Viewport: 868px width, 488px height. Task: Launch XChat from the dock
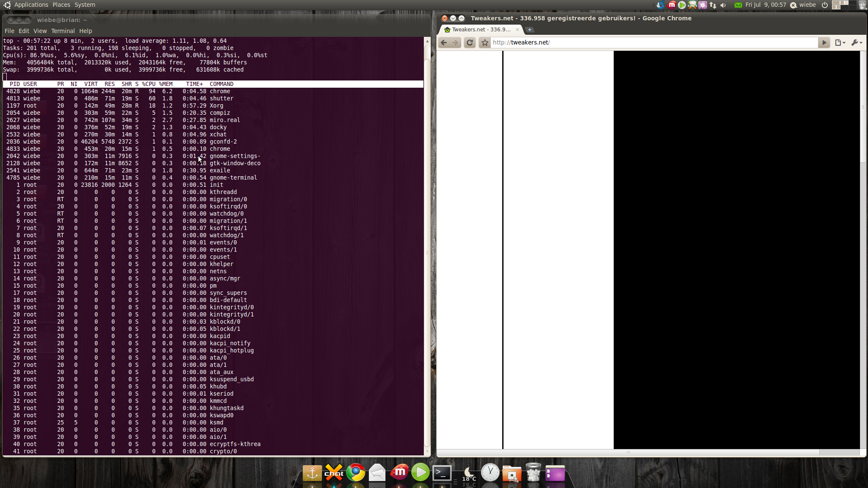[334, 473]
